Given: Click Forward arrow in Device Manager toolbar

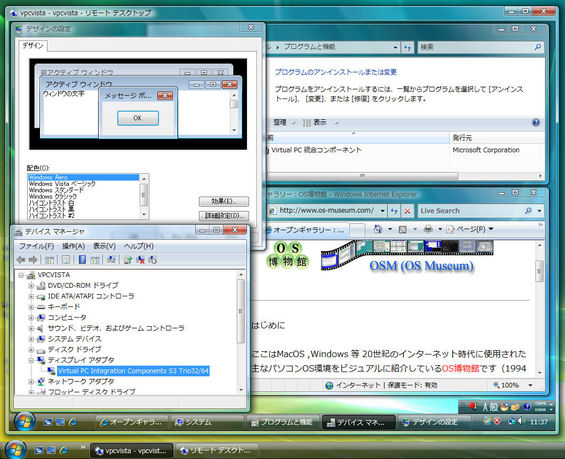Looking at the screenshot, I should click(x=33, y=259).
